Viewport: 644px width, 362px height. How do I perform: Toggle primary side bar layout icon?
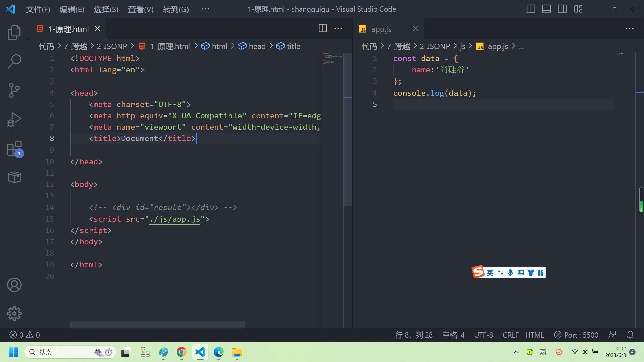531,9
